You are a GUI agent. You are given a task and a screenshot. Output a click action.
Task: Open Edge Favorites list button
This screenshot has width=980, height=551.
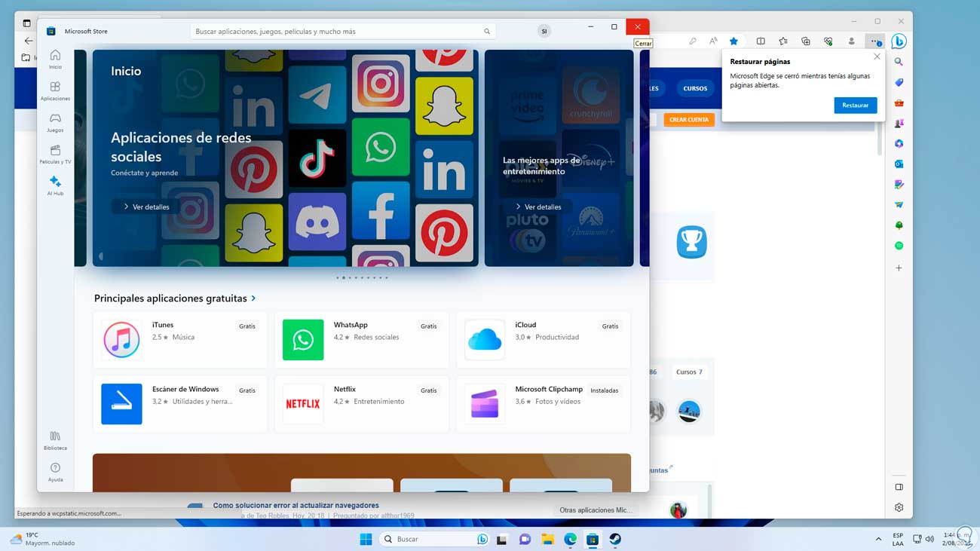tap(783, 41)
